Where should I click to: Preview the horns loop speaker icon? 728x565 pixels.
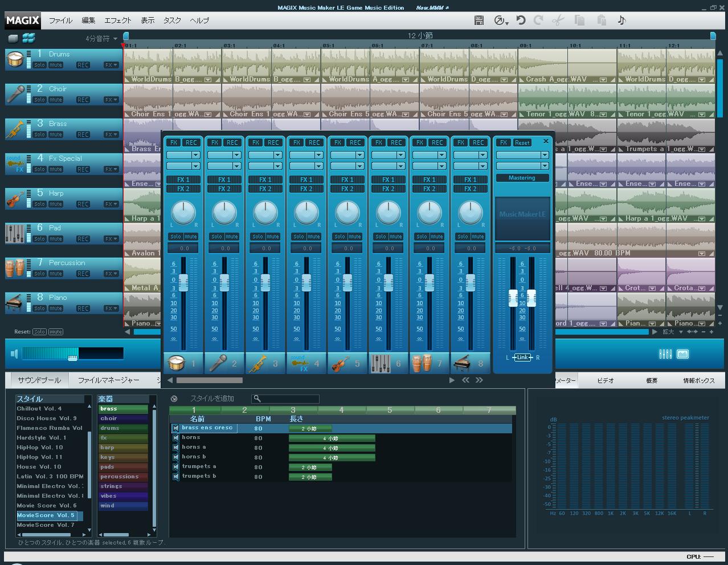pyautogui.click(x=175, y=438)
